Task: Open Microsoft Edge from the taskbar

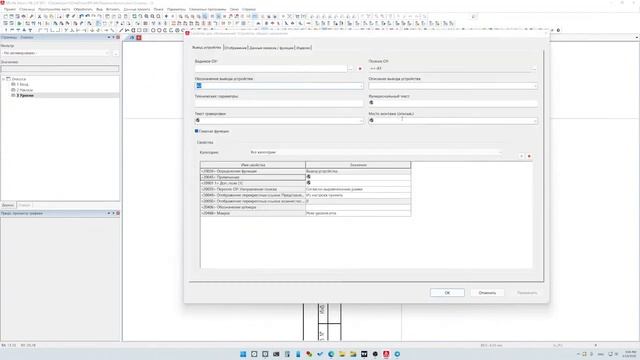Action: click(x=331, y=354)
